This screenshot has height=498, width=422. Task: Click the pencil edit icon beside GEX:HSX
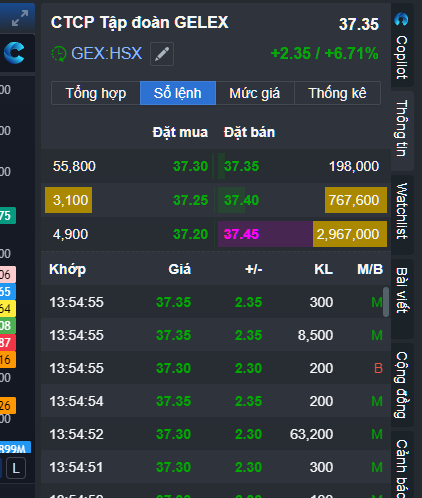[162, 54]
